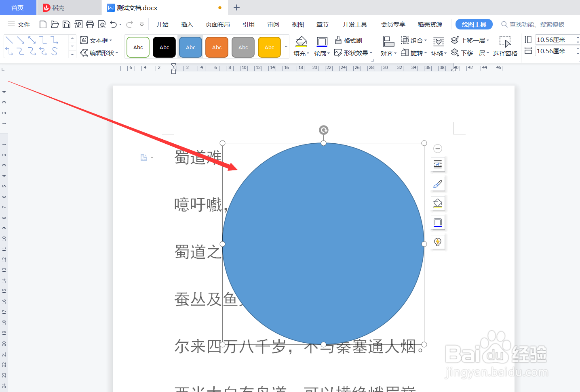Click the lightbulb recommendation icon near the shape
This screenshot has height=392, width=580.
click(438, 242)
